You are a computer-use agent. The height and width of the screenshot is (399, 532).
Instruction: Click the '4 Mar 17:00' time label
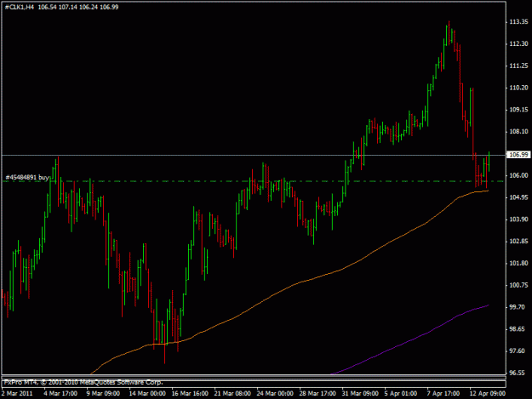pyautogui.click(x=60, y=394)
